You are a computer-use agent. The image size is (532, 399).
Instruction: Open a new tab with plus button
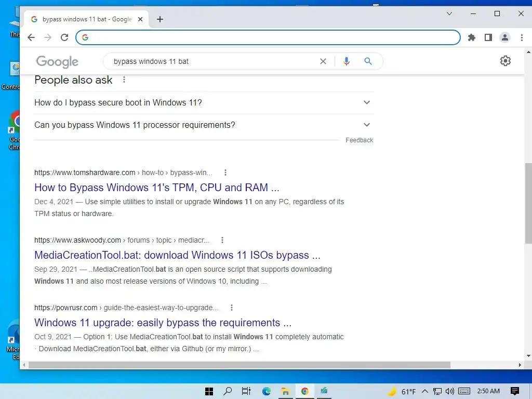coord(160,19)
